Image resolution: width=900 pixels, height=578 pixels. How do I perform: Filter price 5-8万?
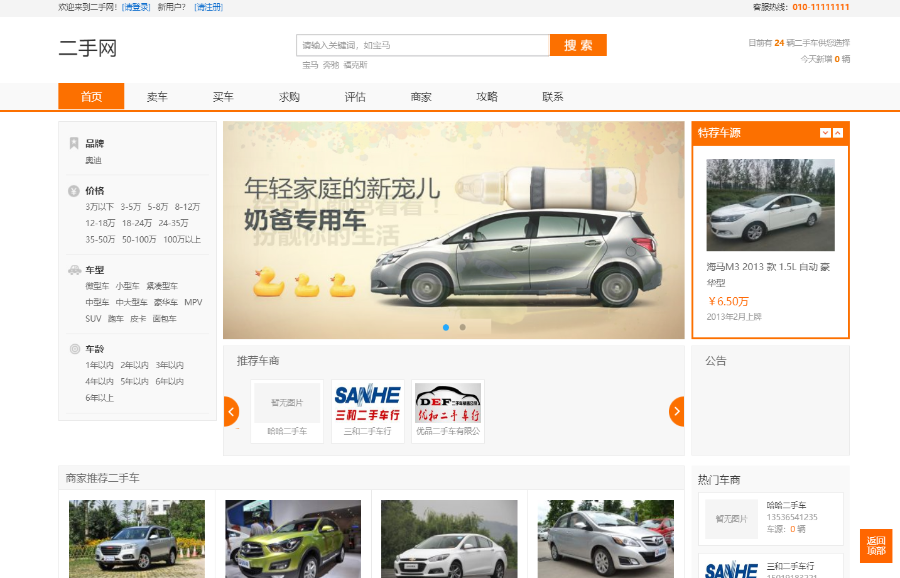pyautogui.click(x=157, y=207)
